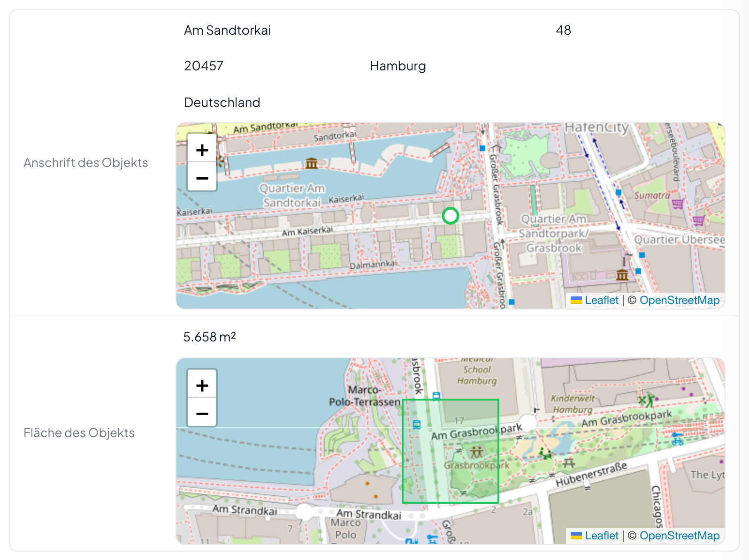
Task: Zoom in on the Fläche des Objekts map
Action: 202,385
